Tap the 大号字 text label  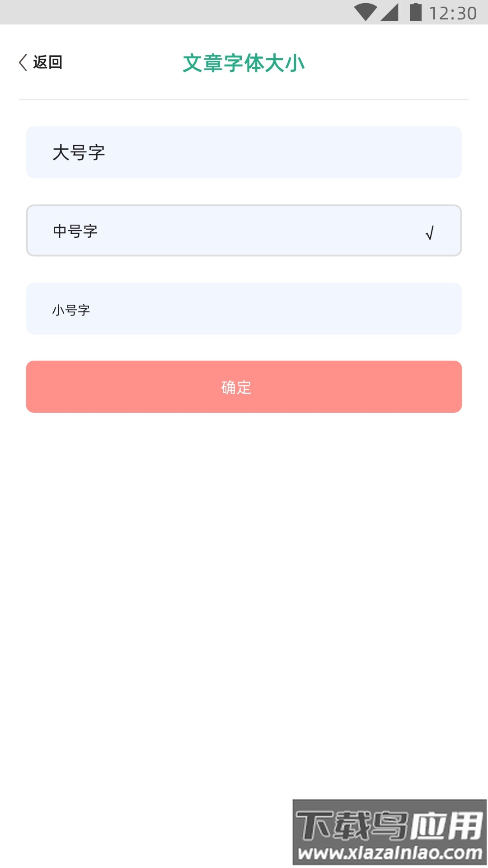tap(79, 153)
